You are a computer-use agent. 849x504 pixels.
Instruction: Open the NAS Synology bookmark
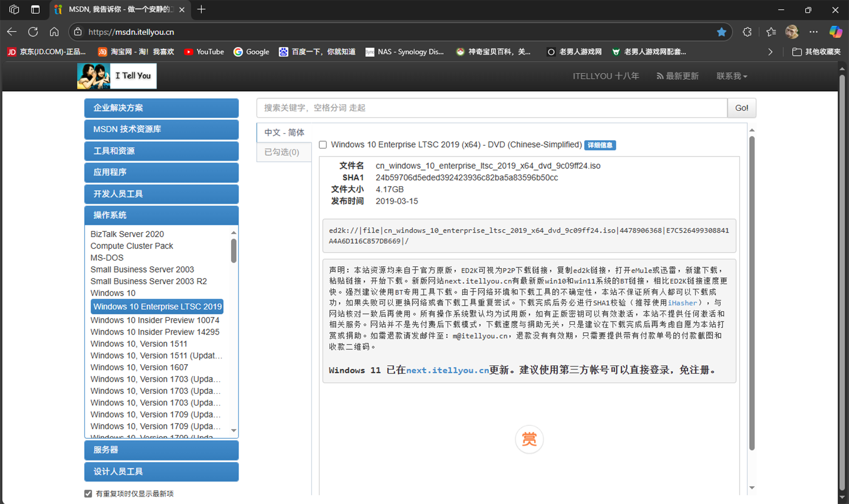click(x=405, y=52)
